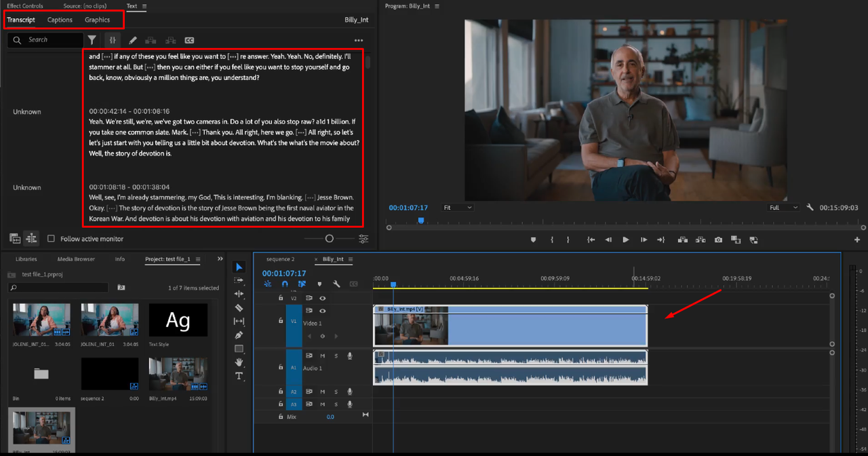Toggle the show pauses as ellipses button
This screenshot has width=868, height=456.
click(x=113, y=40)
